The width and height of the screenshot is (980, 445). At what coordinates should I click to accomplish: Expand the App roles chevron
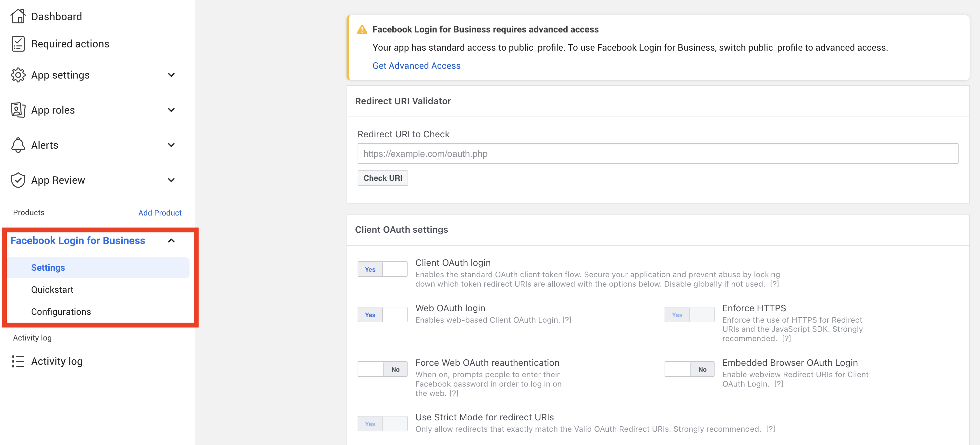(171, 110)
